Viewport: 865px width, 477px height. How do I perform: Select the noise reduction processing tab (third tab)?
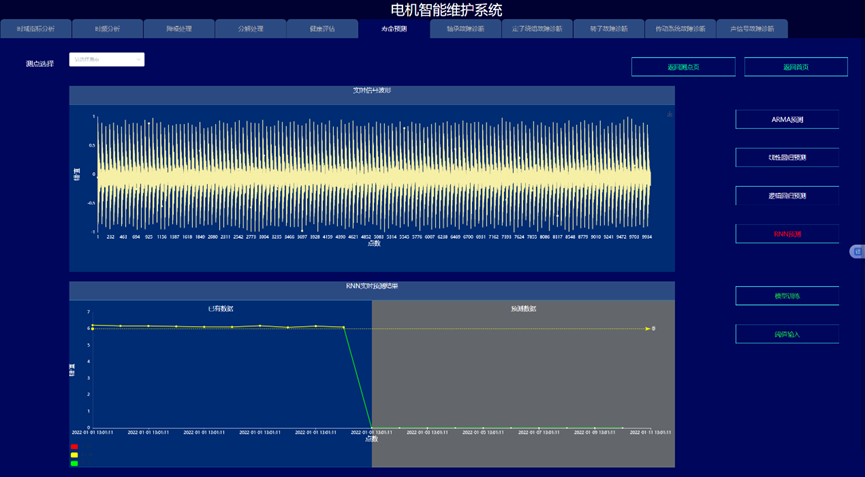[x=179, y=29]
